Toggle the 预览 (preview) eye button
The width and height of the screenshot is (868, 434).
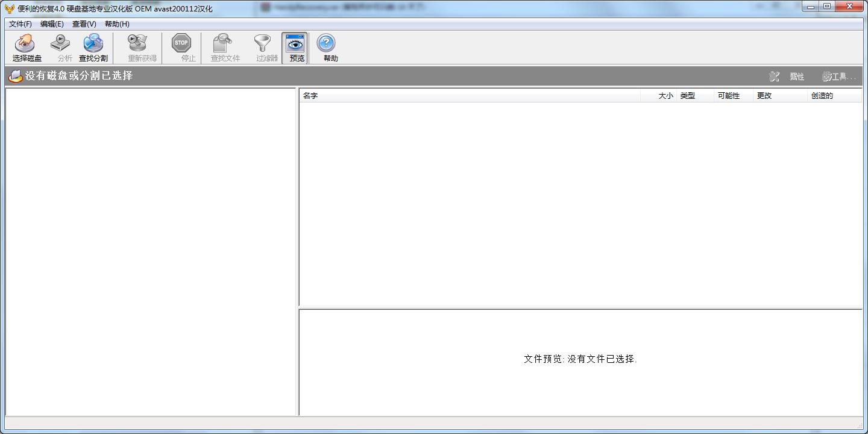pyautogui.click(x=295, y=48)
